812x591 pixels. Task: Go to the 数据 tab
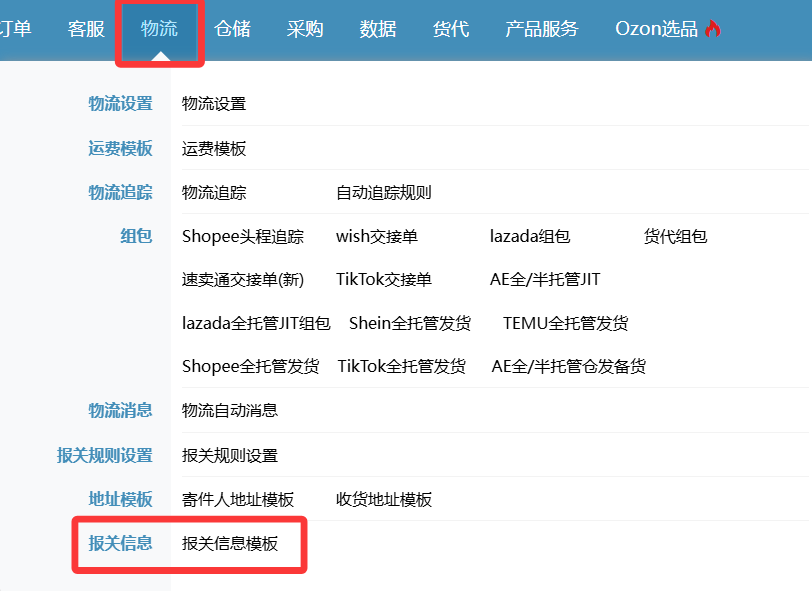tap(378, 29)
